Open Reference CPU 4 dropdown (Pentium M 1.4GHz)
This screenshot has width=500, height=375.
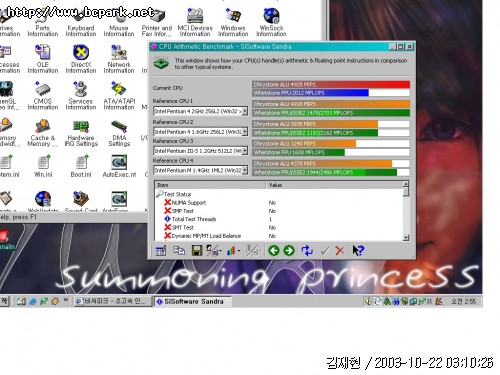(x=245, y=170)
